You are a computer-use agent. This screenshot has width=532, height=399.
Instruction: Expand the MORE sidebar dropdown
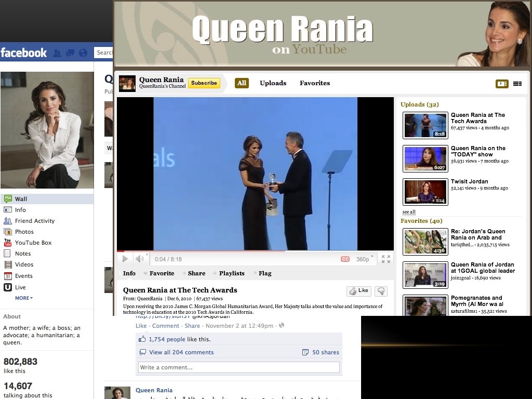(x=24, y=298)
